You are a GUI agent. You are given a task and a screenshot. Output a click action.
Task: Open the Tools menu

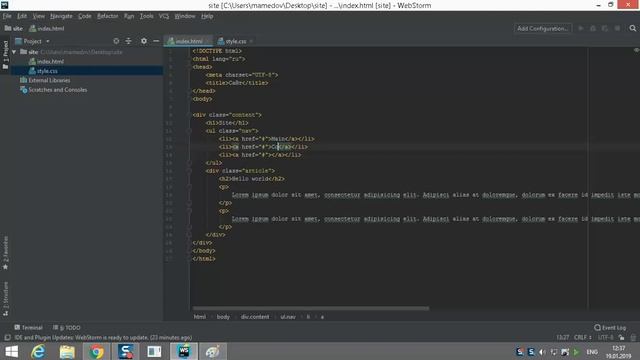tap(147, 16)
